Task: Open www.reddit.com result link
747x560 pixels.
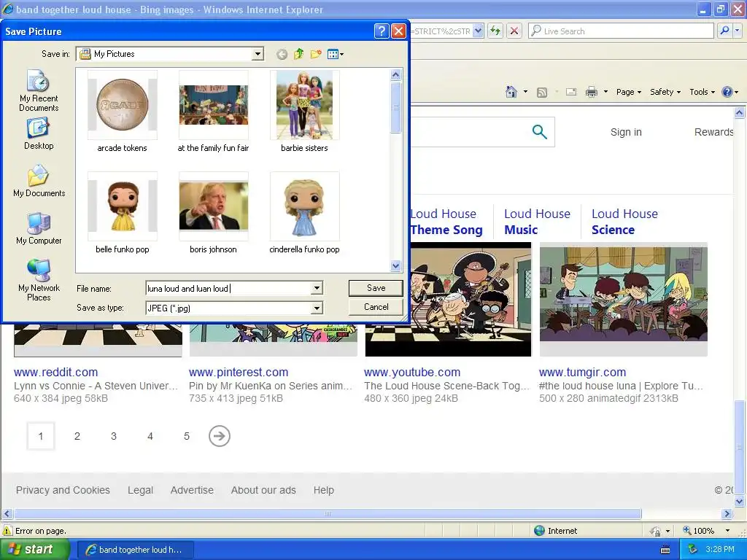Action: [55, 372]
